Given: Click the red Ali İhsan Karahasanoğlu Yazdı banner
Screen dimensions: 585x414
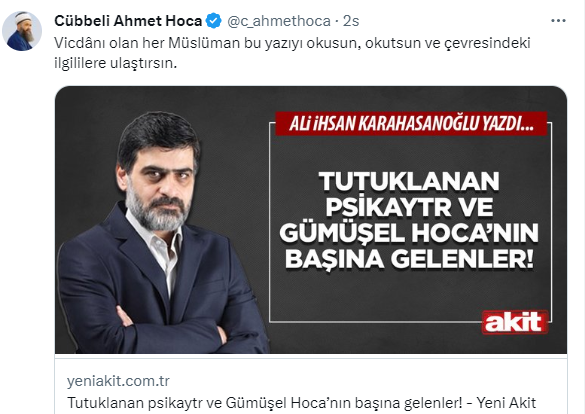Looking at the screenshot, I should coord(411,124).
